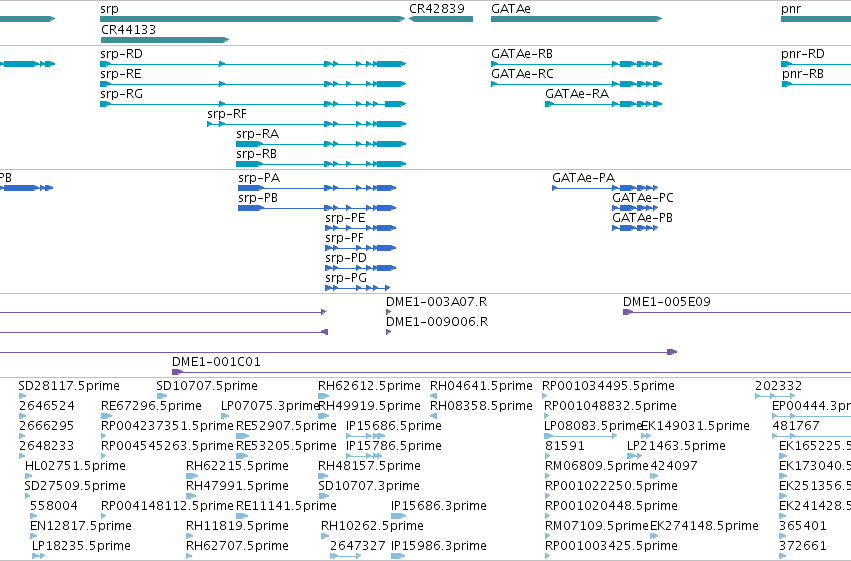Click EST RH48157.5prime

point(323,476)
